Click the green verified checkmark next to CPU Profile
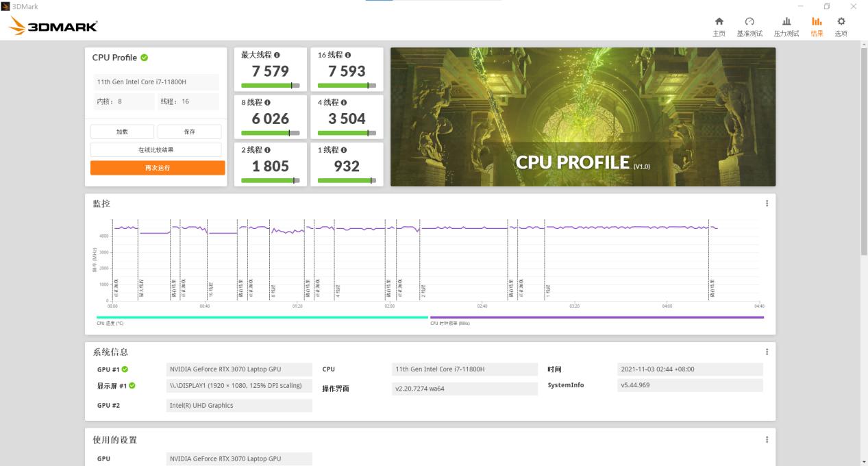 click(142, 58)
